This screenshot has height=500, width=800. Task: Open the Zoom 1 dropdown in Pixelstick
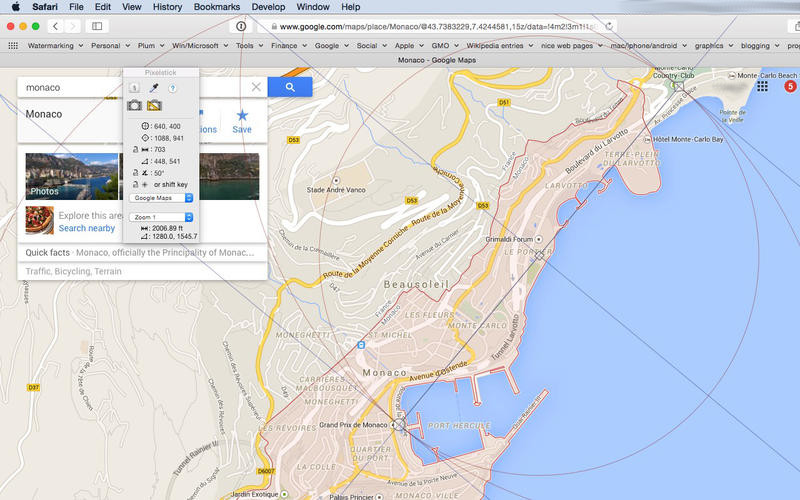coord(161,217)
